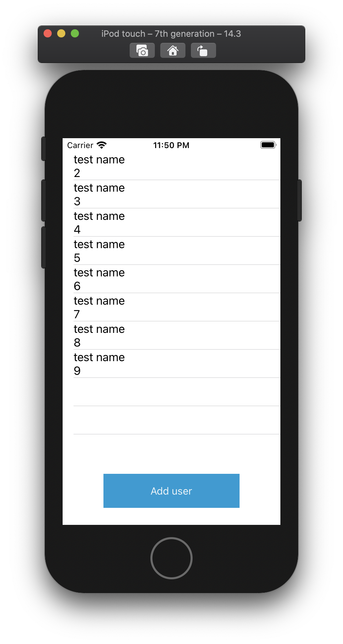Open the "test name 4" list item

point(171,223)
